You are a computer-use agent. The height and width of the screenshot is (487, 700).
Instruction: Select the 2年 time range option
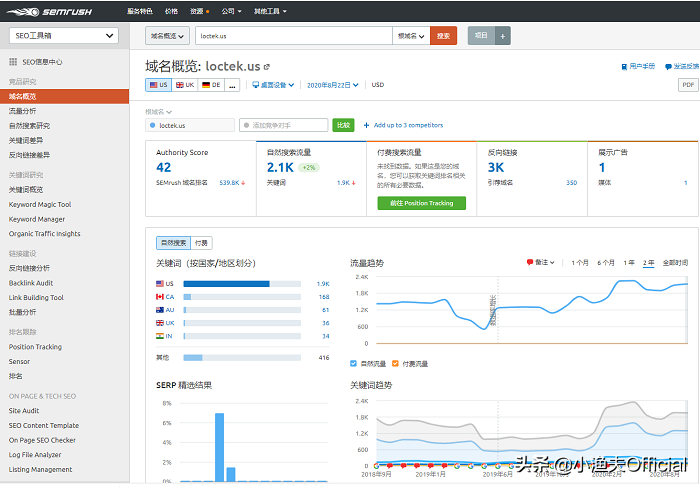(649, 262)
